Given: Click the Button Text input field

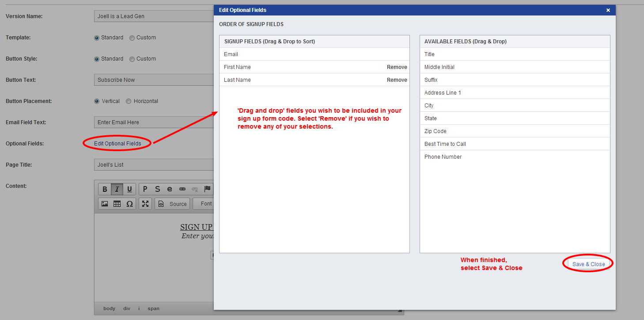Looking at the screenshot, I should point(154,80).
